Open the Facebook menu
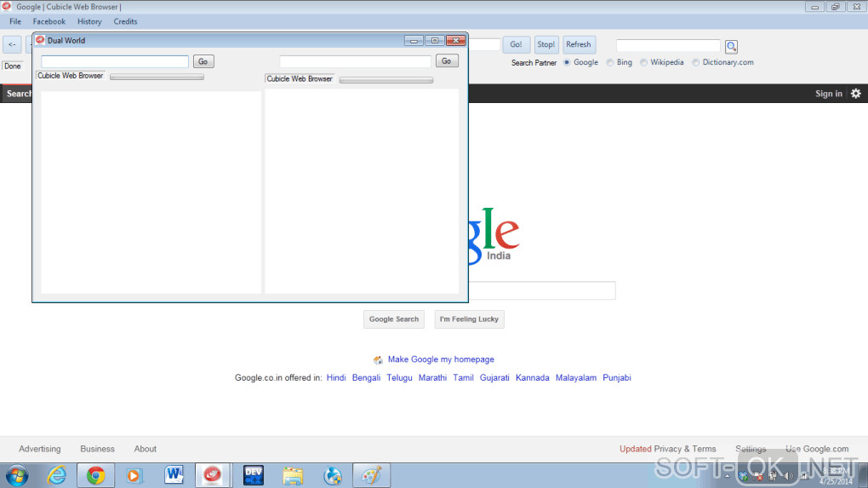 pyautogui.click(x=49, y=21)
